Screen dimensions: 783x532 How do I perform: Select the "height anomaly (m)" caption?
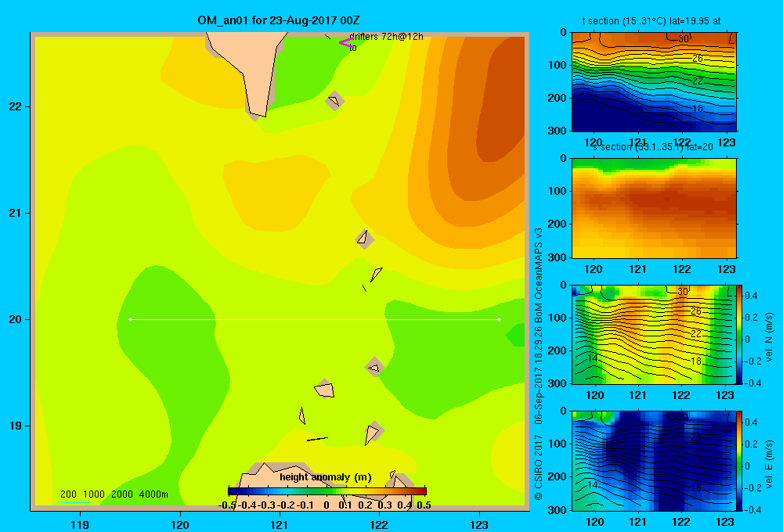click(x=326, y=477)
